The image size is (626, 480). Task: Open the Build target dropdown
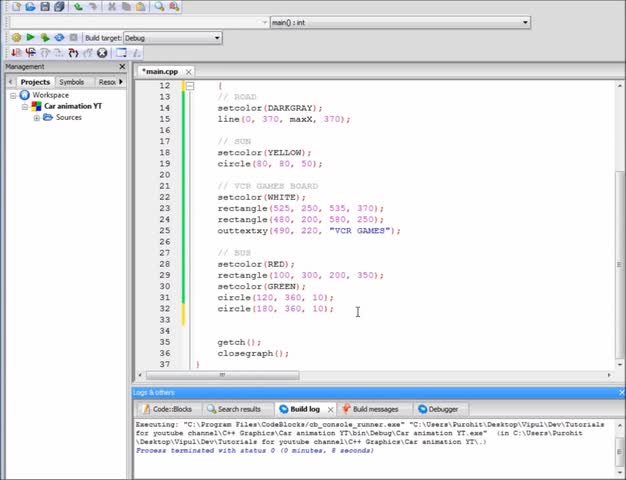(216, 38)
